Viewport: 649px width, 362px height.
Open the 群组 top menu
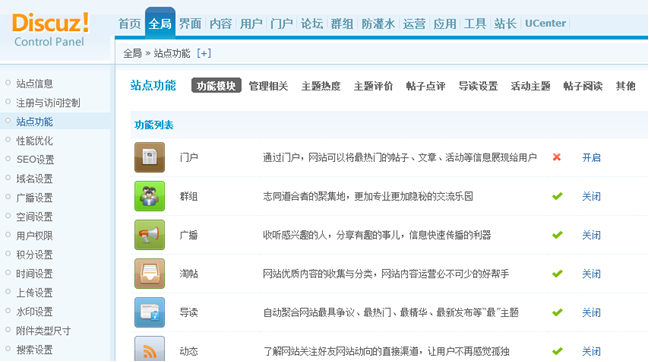[342, 24]
